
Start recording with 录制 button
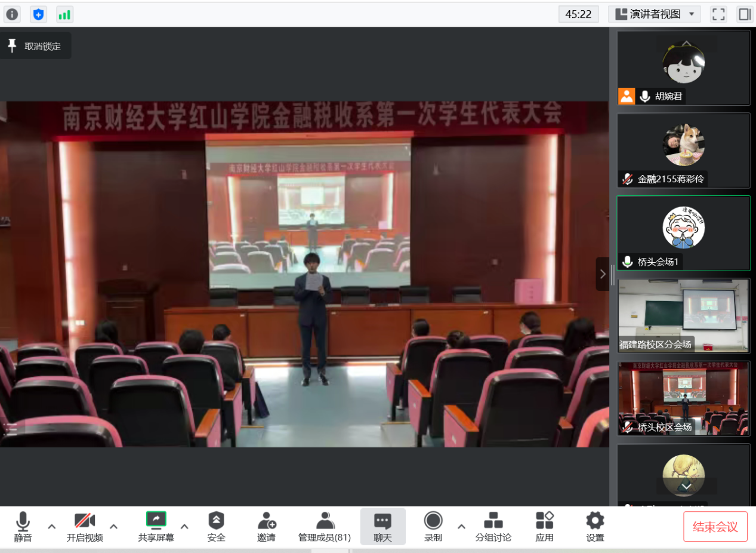(433, 527)
